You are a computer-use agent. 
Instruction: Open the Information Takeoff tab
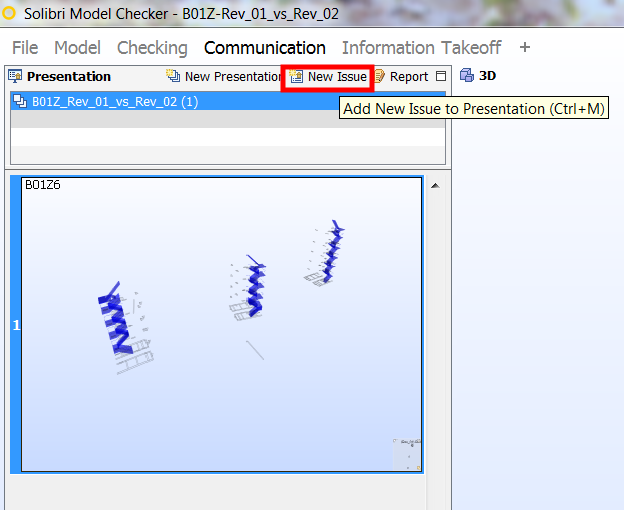(x=421, y=48)
